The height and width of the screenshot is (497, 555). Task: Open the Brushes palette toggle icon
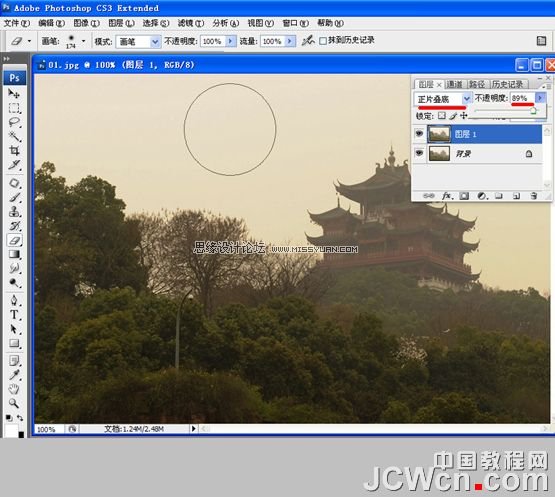[541, 41]
